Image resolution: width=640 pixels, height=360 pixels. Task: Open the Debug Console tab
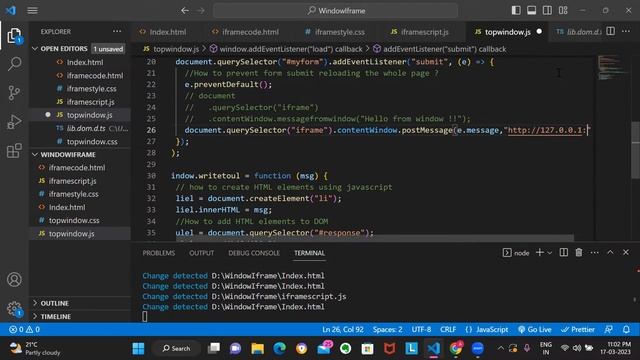pos(254,253)
